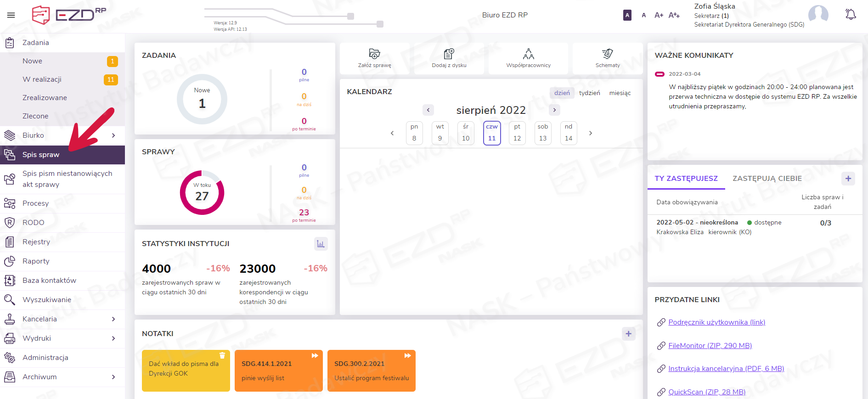
Task: Delete the yellow note with trash icon
Action: click(222, 356)
